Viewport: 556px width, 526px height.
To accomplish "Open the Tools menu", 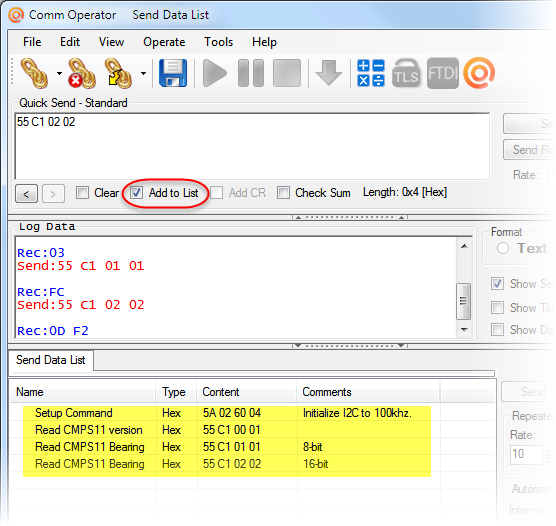I will tap(218, 42).
